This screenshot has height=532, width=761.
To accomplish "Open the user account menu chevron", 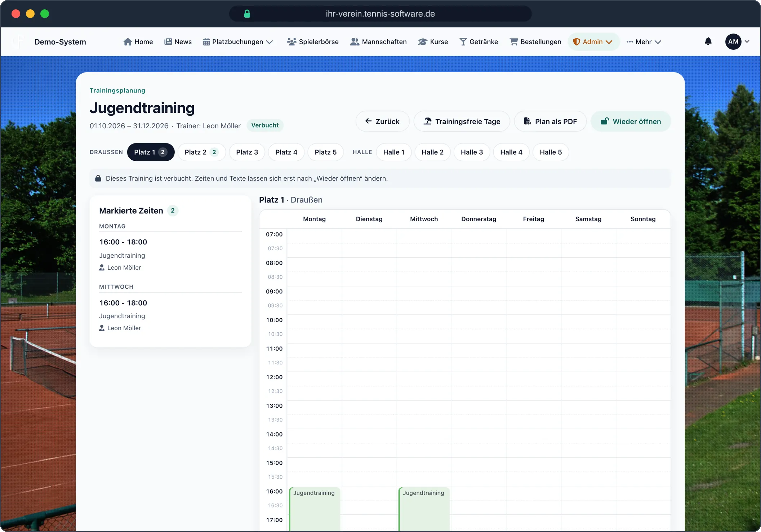I will pyautogui.click(x=747, y=41).
